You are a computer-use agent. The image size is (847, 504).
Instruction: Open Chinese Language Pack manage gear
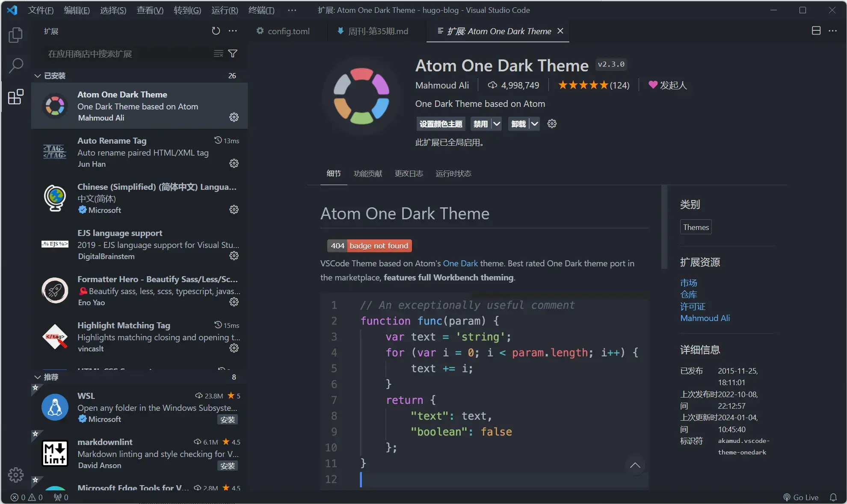(234, 209)
